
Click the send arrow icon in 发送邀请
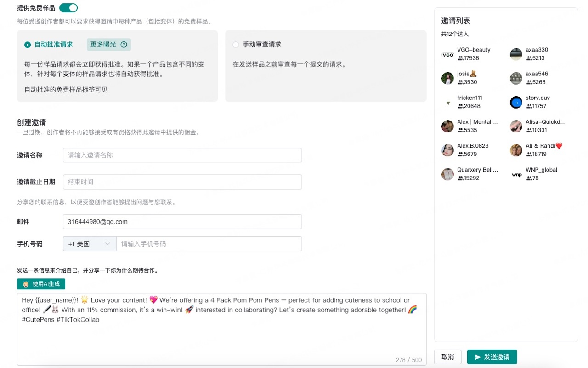478,356
